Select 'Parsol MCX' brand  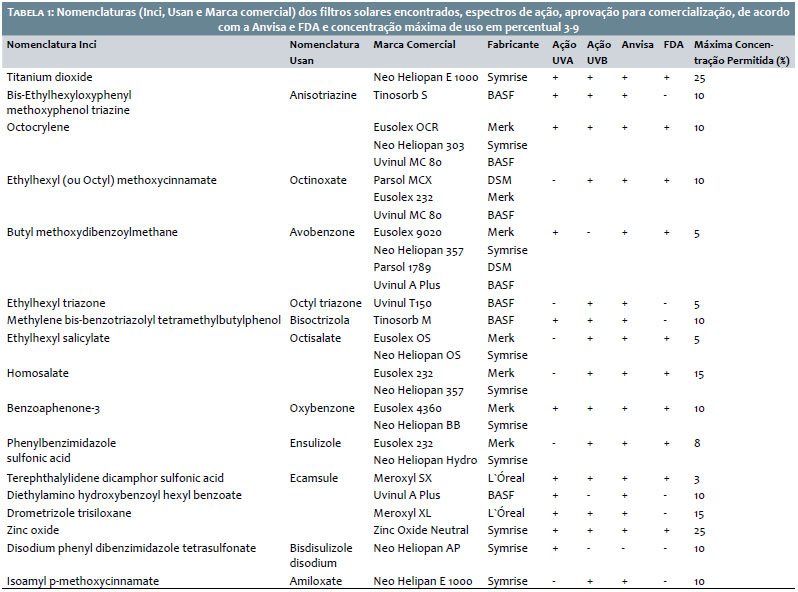(402, 180)
